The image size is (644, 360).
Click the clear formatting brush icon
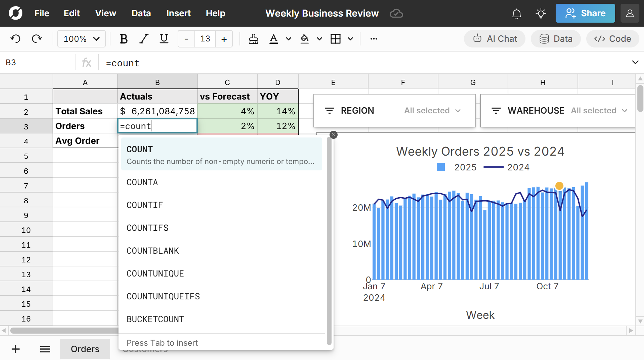pyautogui.click(x=253, y=39)
